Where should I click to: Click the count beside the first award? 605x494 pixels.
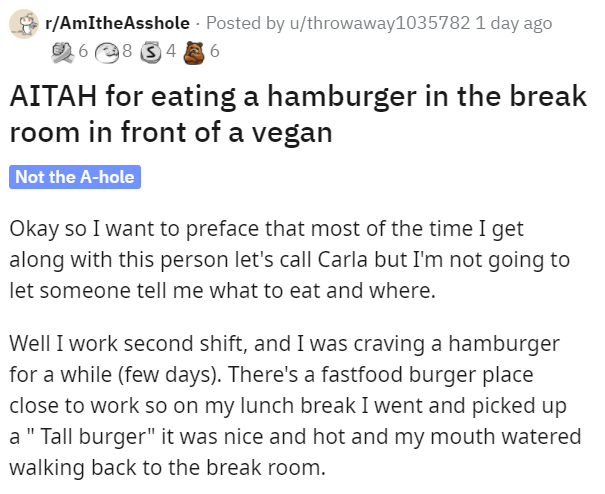pyautogui.click(x=84, y=52)
